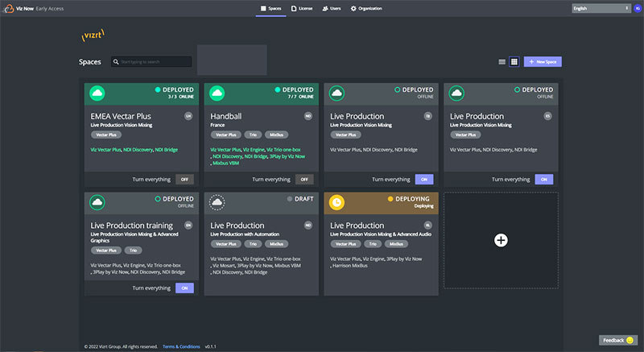
Task: Click the Feedback button
Action: click(617, 341)
